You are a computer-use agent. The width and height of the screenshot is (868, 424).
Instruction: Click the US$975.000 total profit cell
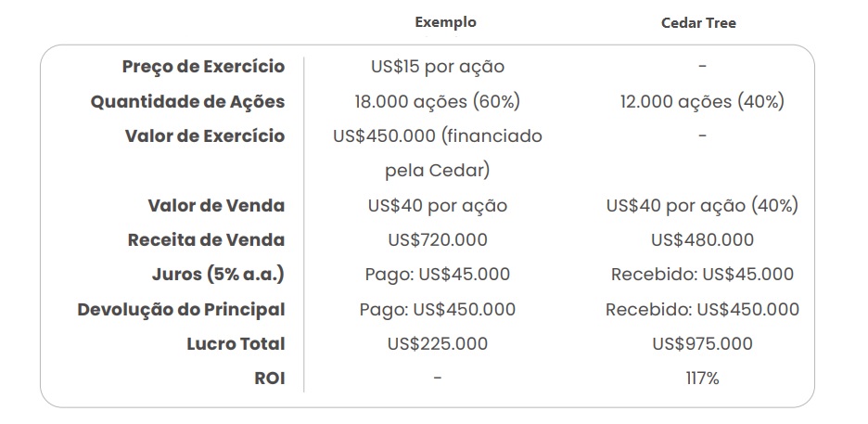point(702,343)
